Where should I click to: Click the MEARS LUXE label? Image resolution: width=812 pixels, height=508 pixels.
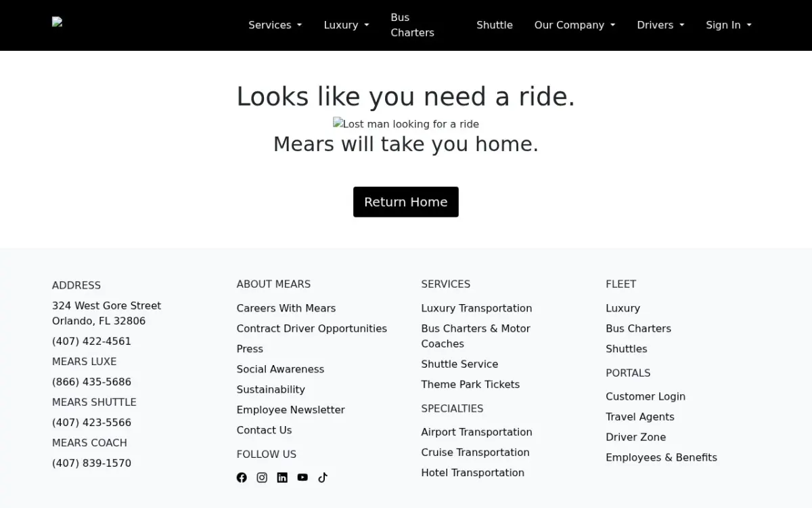point(84,362)
